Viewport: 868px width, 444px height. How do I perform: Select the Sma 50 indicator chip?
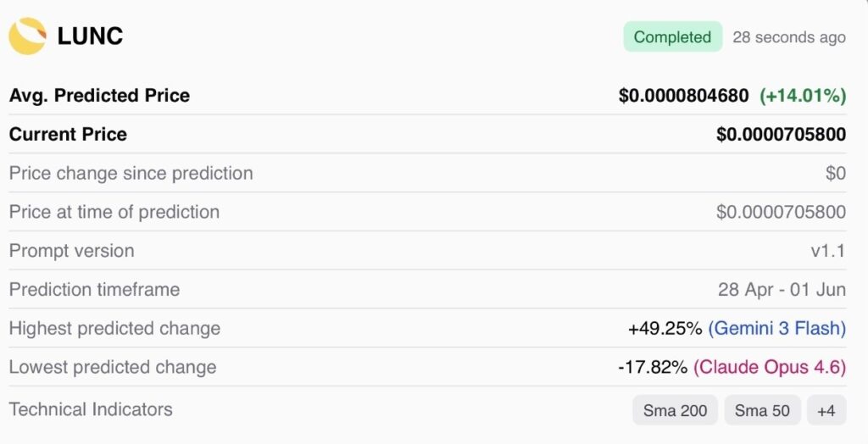(762, 411)
